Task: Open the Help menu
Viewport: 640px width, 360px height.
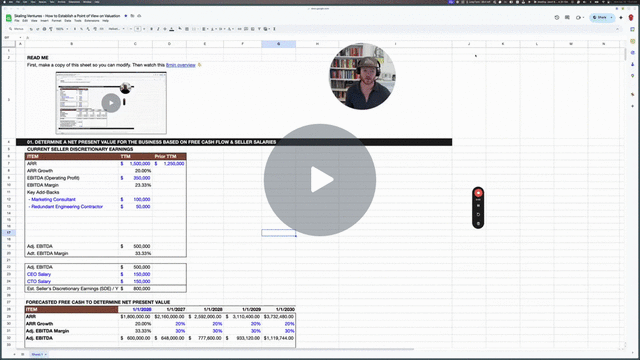Action: (x=106, y=20)
